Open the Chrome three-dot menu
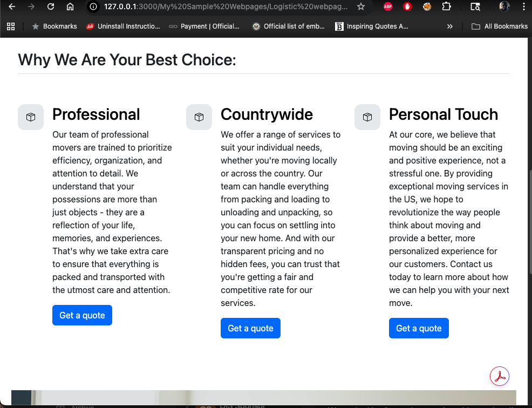The image size is (532, 408). click(x=524, y=7)
